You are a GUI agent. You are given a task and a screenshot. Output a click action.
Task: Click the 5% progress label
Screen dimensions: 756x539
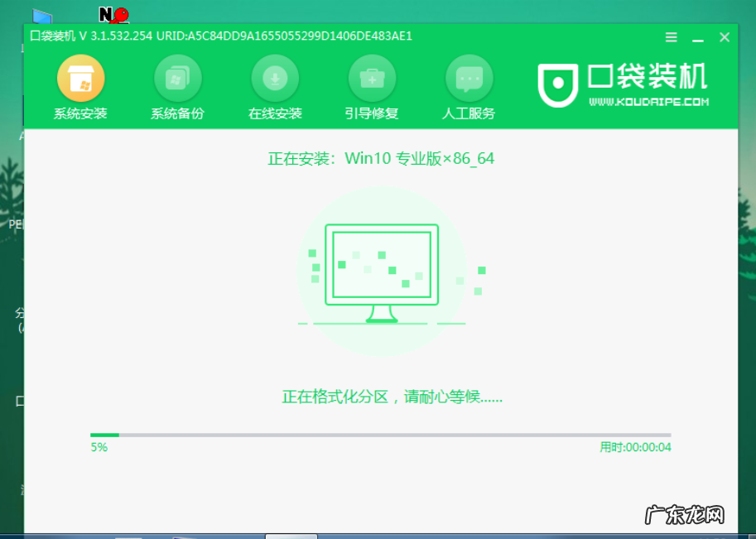click(x=99, y=447)
